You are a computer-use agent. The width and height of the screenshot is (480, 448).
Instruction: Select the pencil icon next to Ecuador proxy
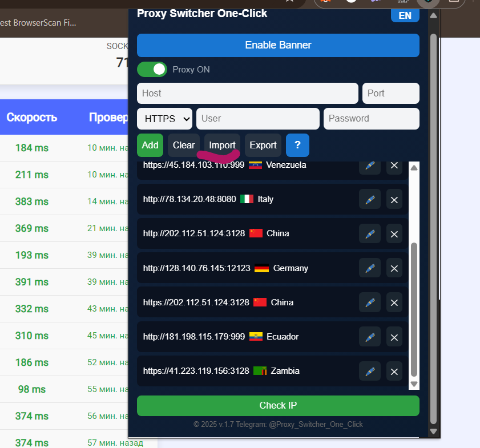pyautogui.click(x=369, y=337)
